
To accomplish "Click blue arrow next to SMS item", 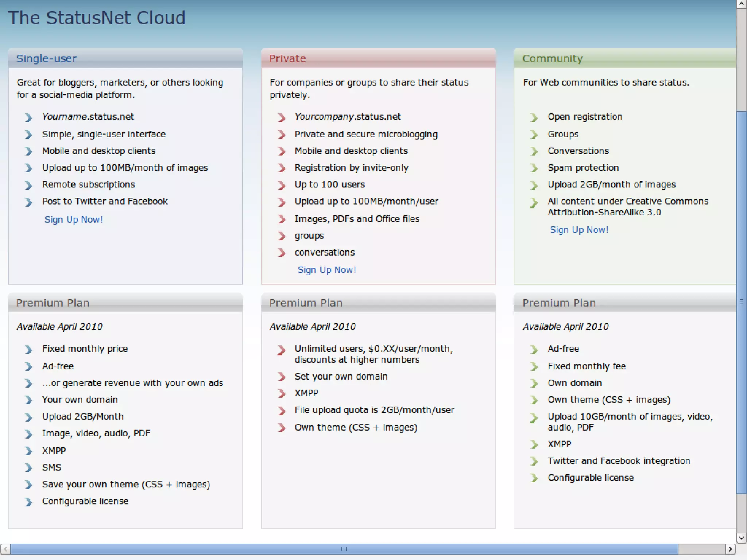I will point(28,468).
